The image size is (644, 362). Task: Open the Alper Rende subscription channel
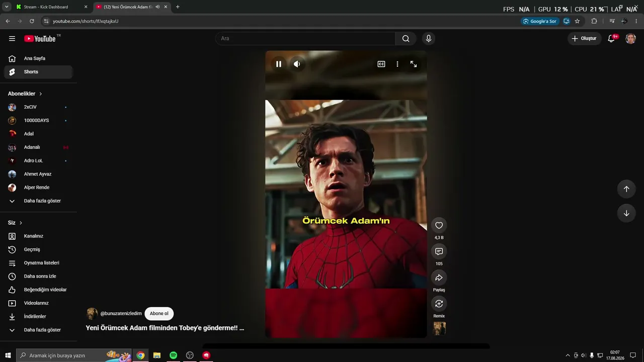click(38, 188)
